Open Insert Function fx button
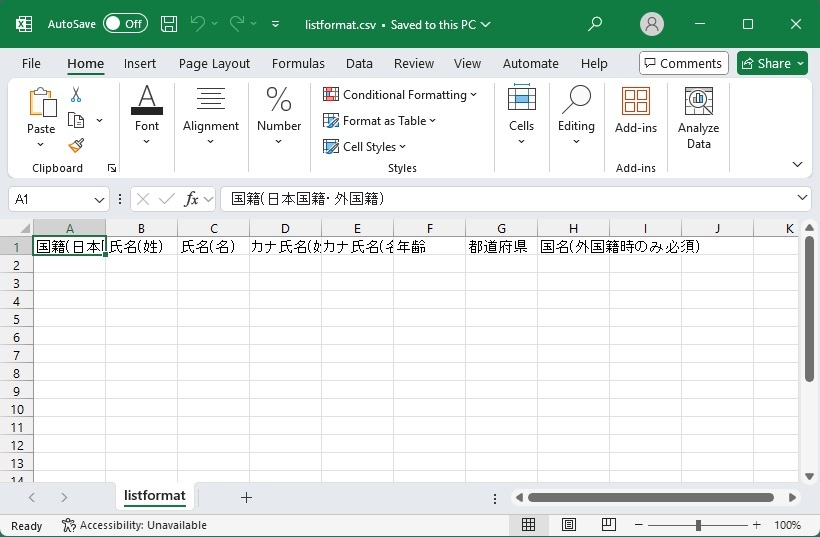The image size is (820, 537). tap(191, 199)
